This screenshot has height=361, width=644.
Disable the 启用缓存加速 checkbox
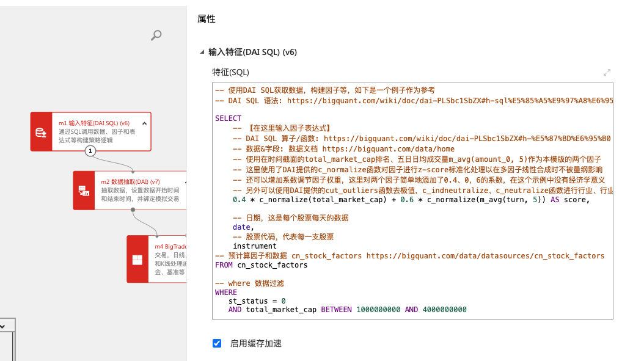pos(216,343)
